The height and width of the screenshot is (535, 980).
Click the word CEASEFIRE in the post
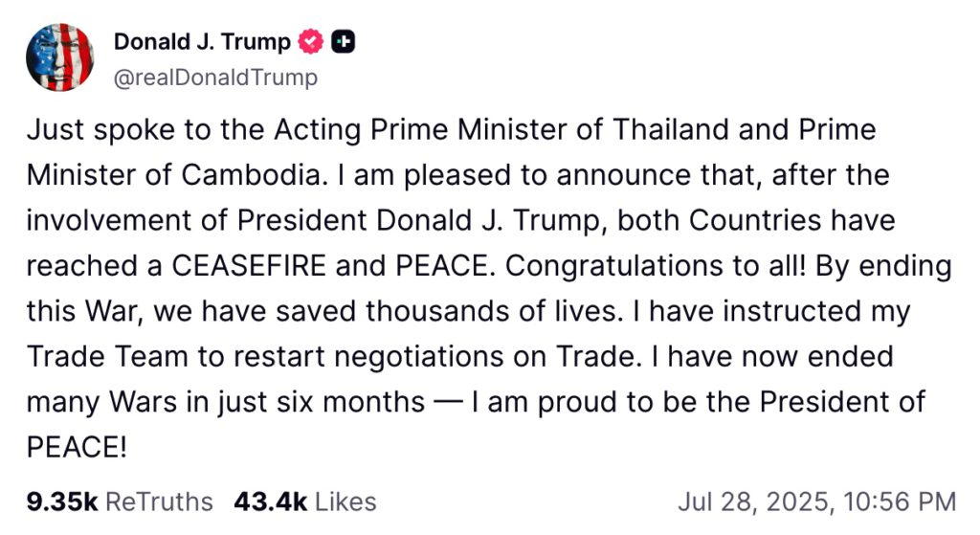252,265
